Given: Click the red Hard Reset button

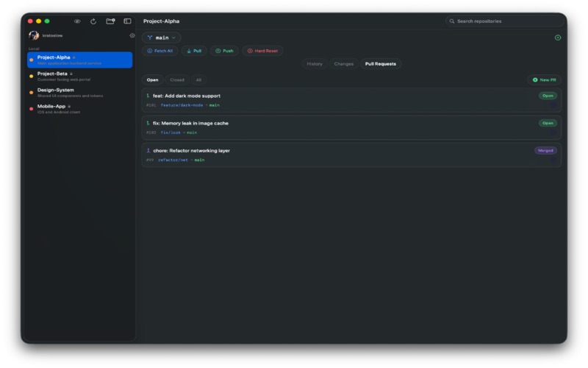Looking at the screenshot, I should 262,51.
